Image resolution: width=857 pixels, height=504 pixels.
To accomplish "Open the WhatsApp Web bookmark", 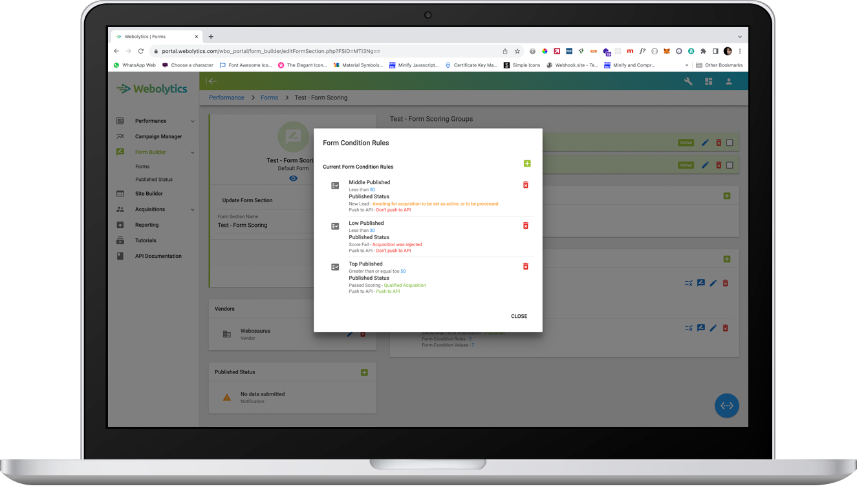I will tap(135, 65).
